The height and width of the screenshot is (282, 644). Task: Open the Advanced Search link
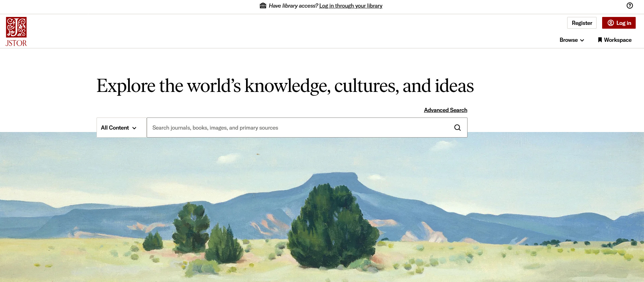(x=445, y=110)
